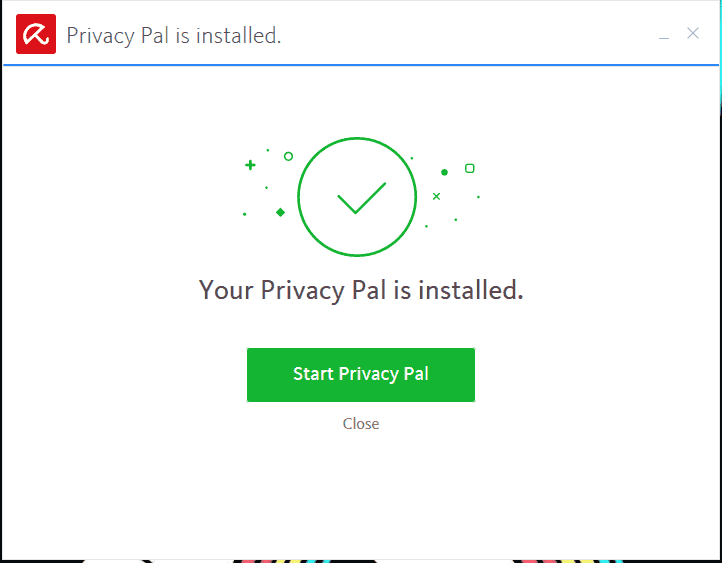Click the green plus sign decoration
This screenshot has width=722, height=563.
click(x=250, y=165)
